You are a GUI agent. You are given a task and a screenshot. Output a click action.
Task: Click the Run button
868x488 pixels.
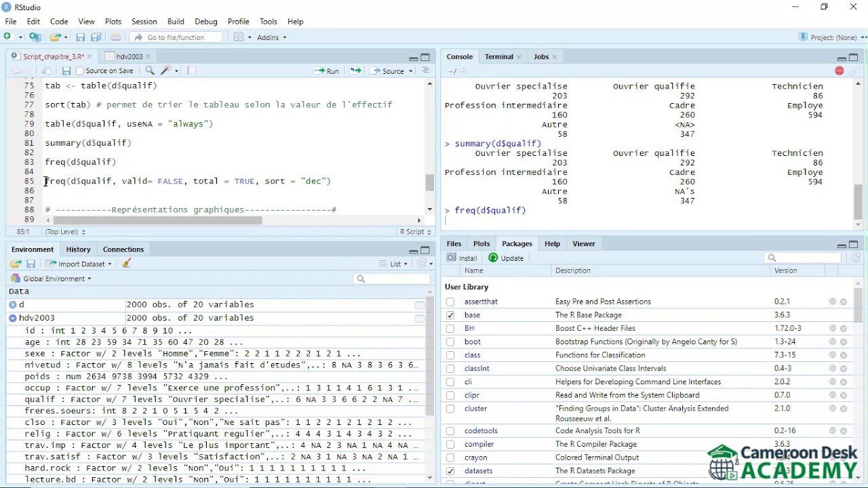[x=326, y=70]
